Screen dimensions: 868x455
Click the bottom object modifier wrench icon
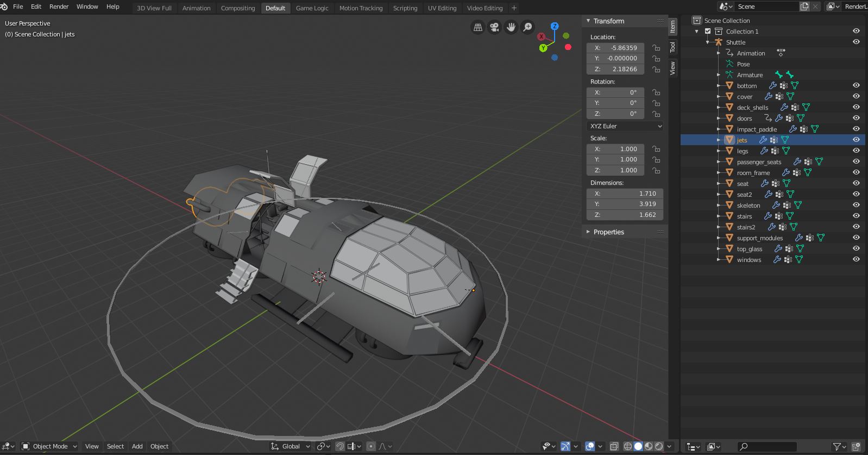(x=772, y=85)
